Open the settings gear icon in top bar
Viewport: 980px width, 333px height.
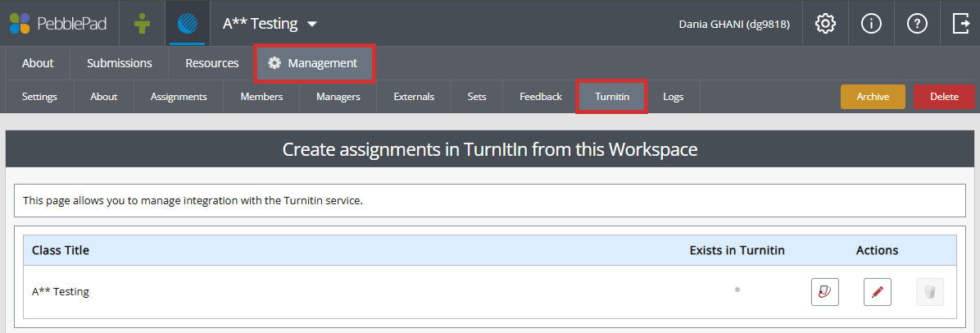pos(826,24)
